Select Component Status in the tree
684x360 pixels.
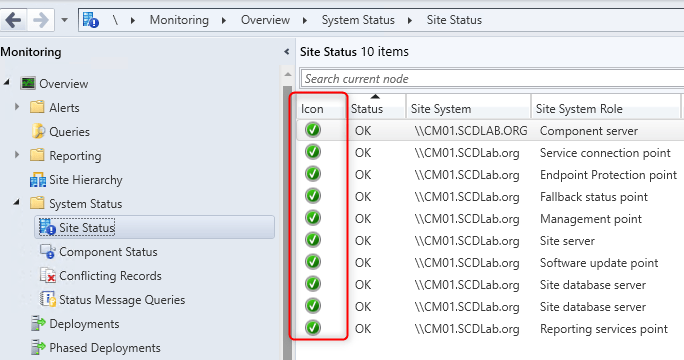[x=108, y=252]
